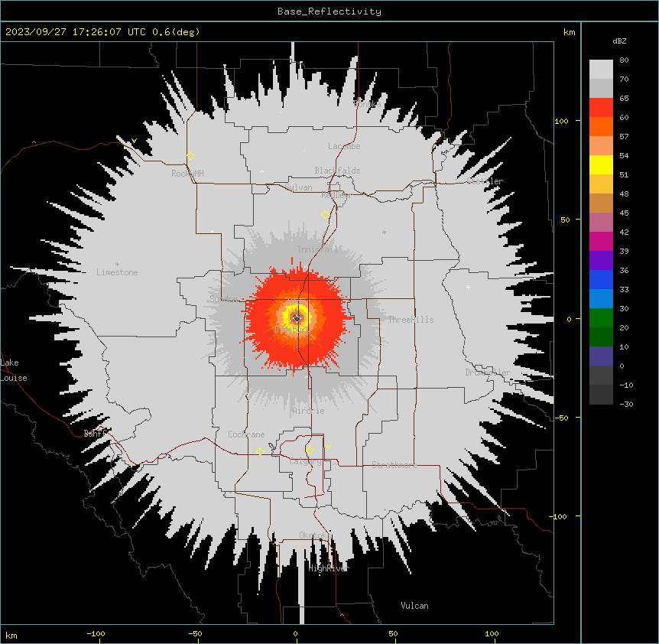This screenshot has height=644, width=659.
Task: Click the Sundre town label
Action: 223,299
